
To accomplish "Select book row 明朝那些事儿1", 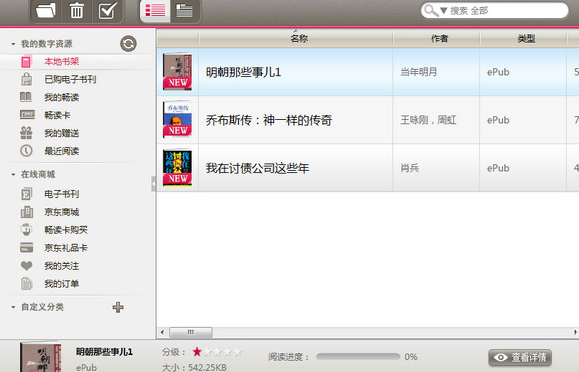I will pos(368,72).
